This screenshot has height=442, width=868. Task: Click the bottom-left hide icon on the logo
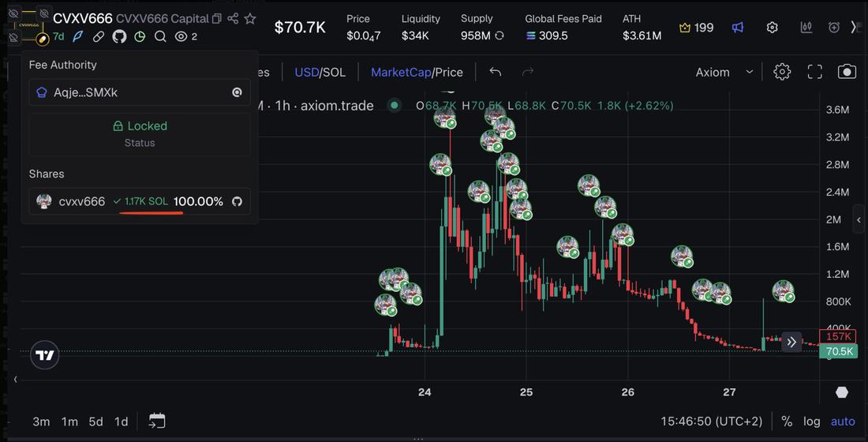pos(14,38)
